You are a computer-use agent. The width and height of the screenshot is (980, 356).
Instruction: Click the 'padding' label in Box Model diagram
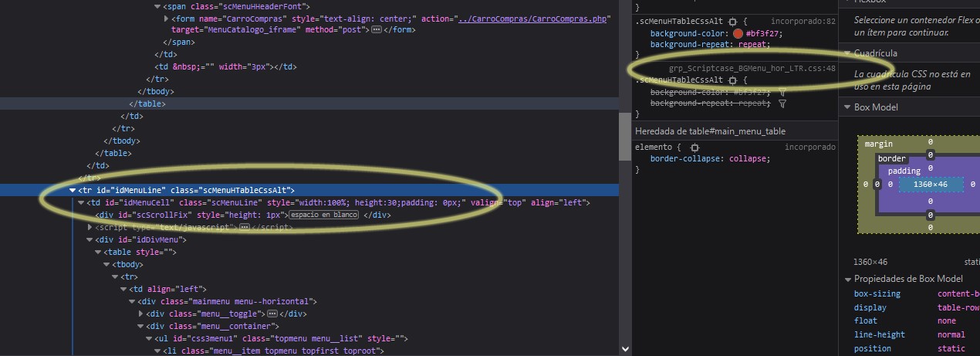(904, 171)
